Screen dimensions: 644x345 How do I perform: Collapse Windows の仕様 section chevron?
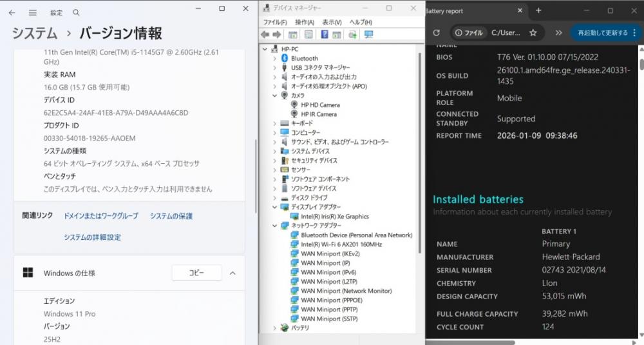[x=232, y=273]
